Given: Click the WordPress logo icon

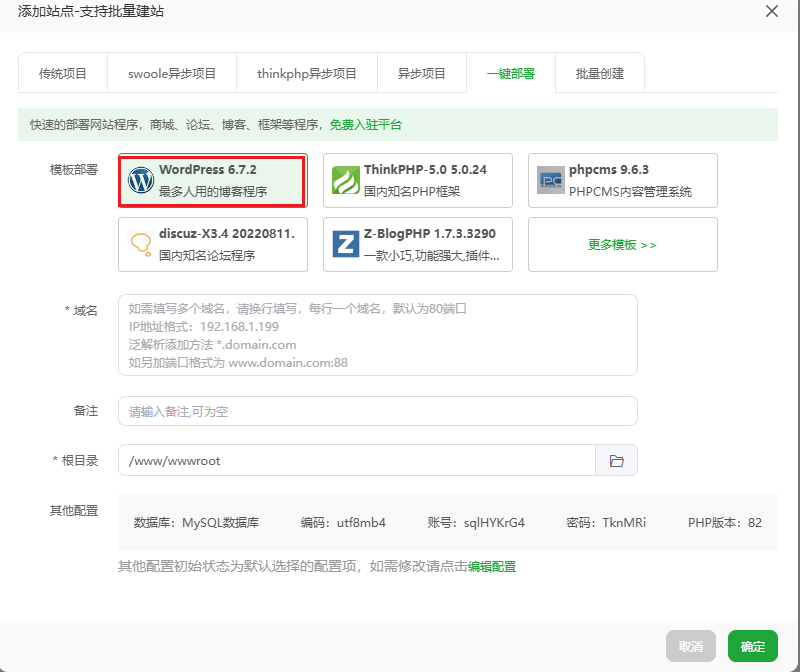Looking at the screenshot, I should coord(141,180).
